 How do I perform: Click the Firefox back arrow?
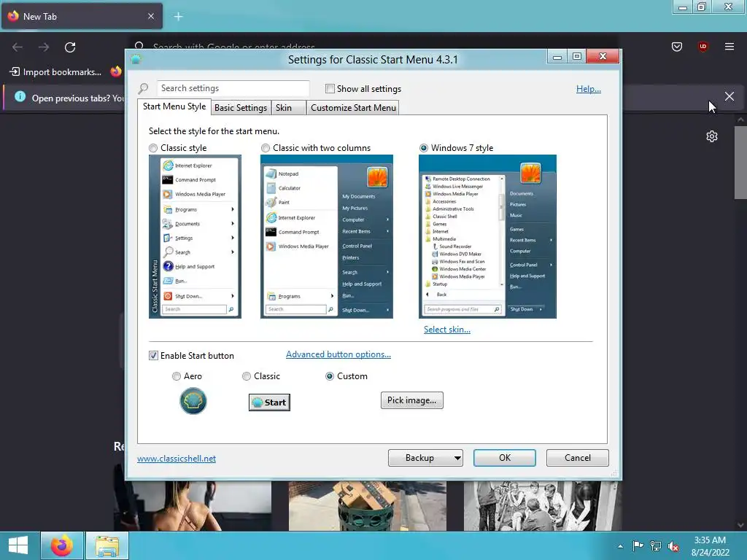18,47
